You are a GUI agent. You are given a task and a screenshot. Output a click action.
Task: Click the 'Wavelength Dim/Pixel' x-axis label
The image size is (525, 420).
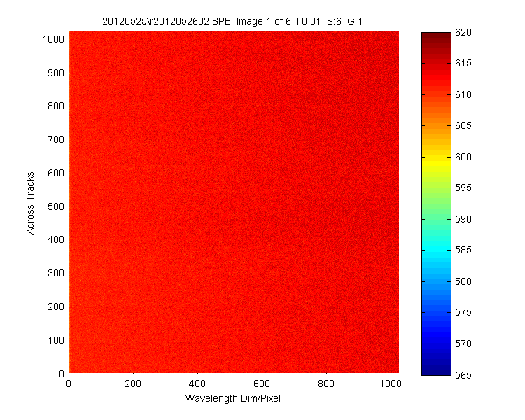(232, 398)
